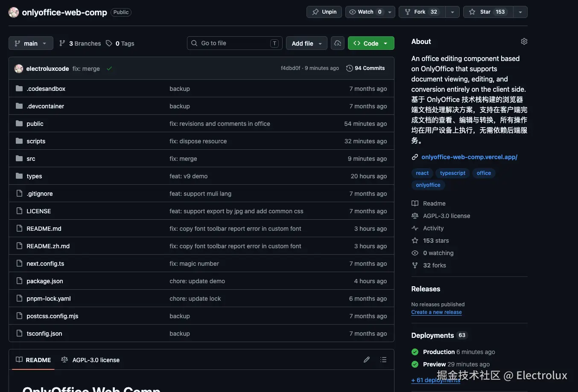Click the postcss.config.mjs file icon
This screenshot has width=578, height=392.
[19, 316]
